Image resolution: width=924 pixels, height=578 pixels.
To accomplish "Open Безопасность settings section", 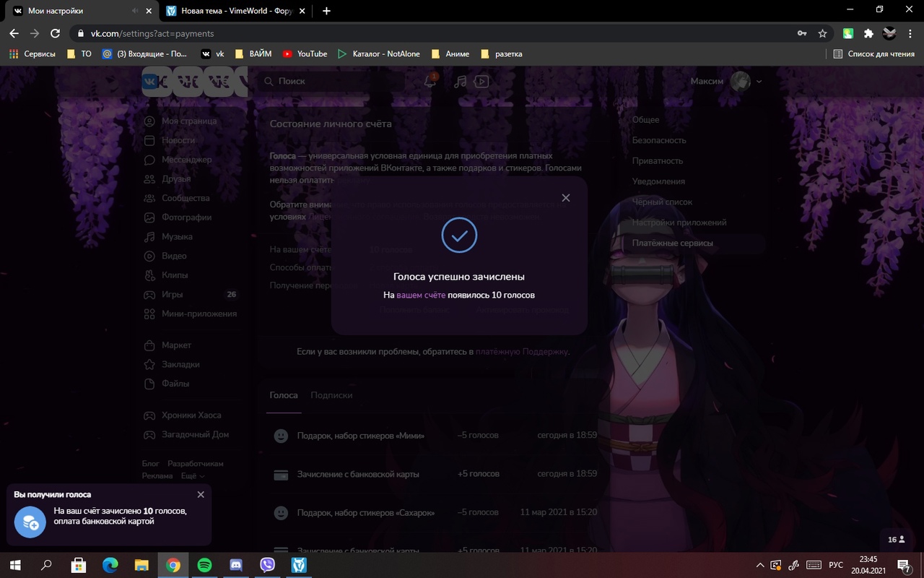I will (659, 140).
